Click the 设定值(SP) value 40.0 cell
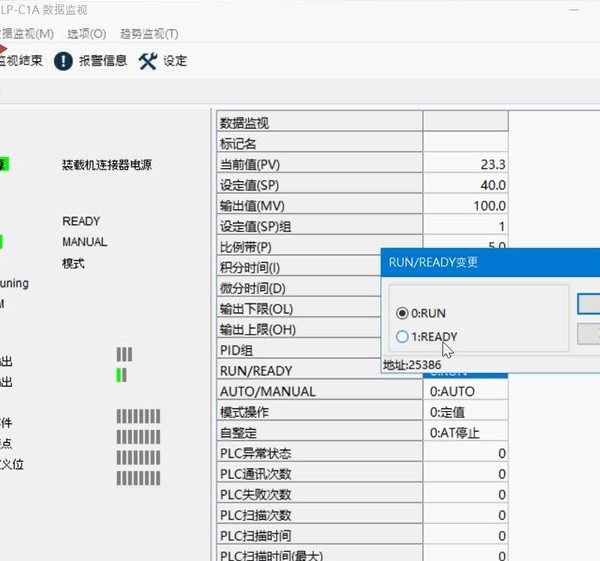Viewport: 600px width, 561px height. pyautogui.click(x=466, y=185)
